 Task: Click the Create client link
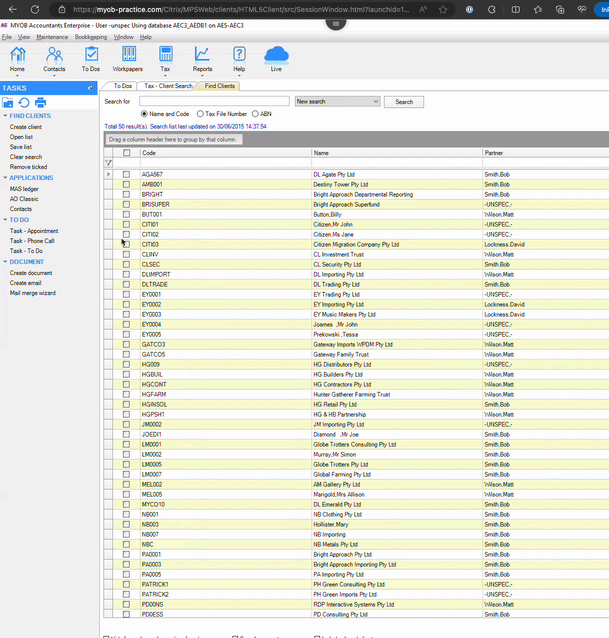coord(26,127)
